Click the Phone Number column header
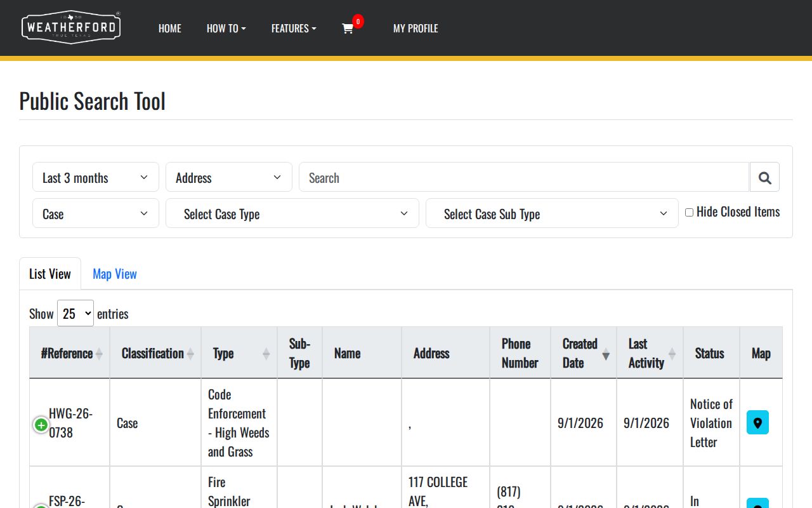Screen dimensions: 812x508 click(x=520, y=353)
